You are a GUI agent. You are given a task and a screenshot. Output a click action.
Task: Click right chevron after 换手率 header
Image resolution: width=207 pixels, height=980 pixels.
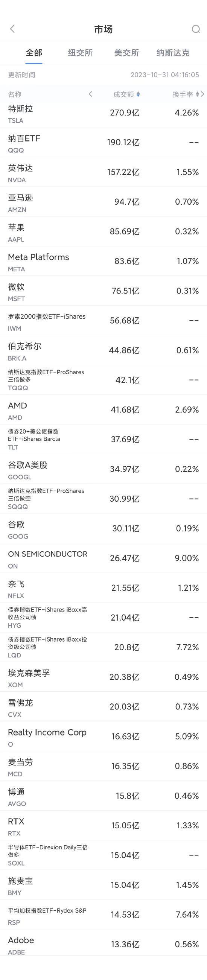[x=202, y=94]
